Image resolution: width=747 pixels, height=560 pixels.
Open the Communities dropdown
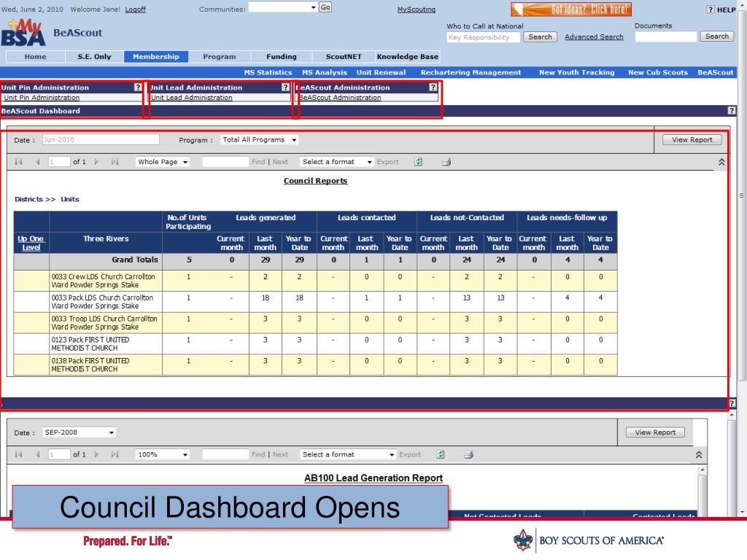283,7
